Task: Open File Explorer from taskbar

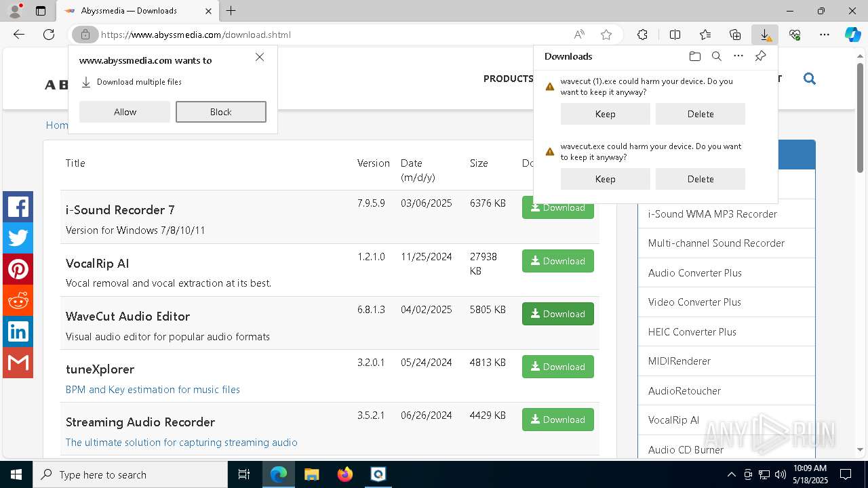Action: 311,474
